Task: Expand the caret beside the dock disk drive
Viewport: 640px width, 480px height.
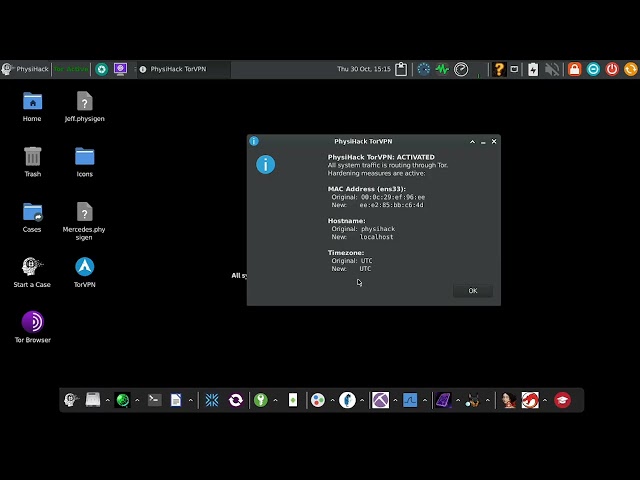Action: click(107, 400)
